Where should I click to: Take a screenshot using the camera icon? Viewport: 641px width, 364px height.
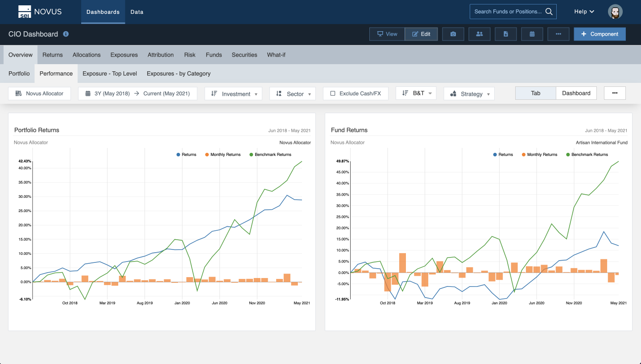(453, 33)
